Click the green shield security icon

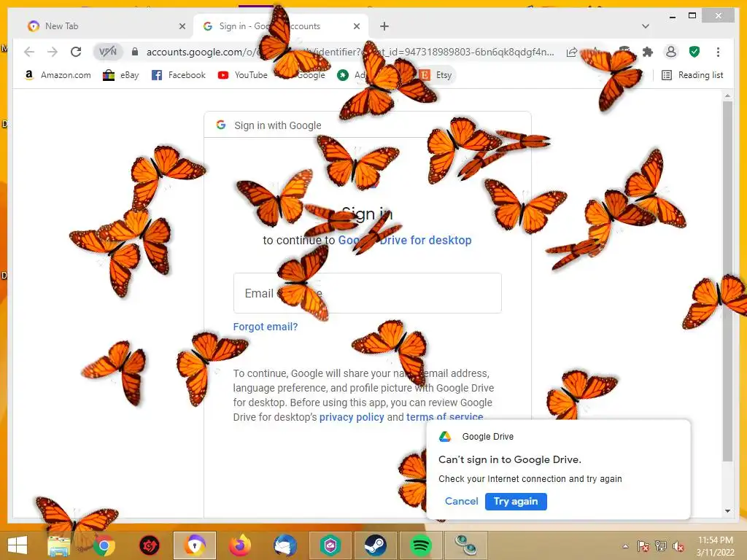tap(694, 52)
